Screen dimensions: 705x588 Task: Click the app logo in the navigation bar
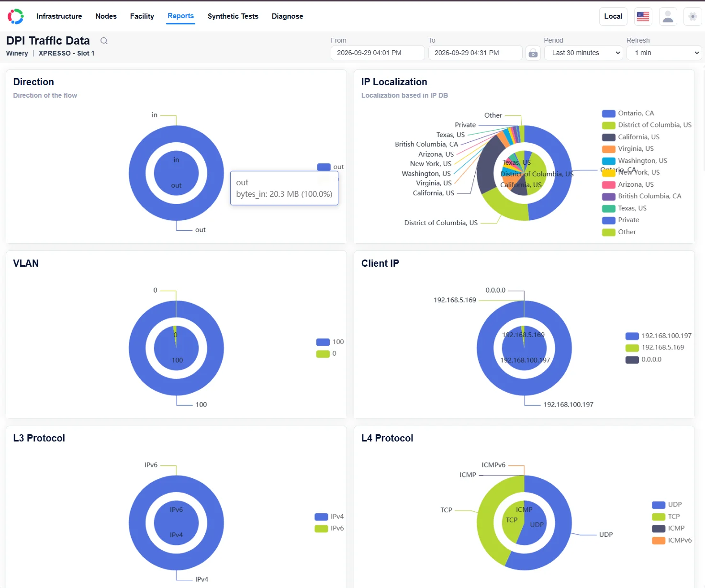[x=16, y=16]
